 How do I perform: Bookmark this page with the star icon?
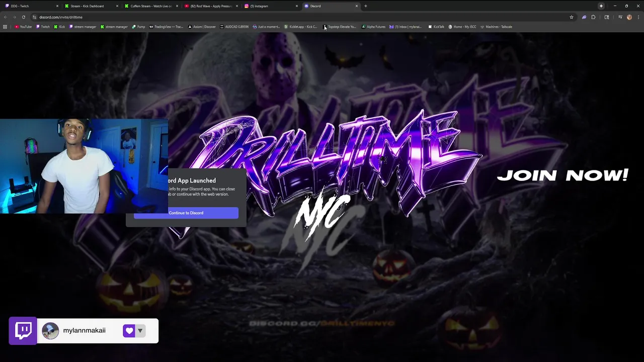(572, 17)
